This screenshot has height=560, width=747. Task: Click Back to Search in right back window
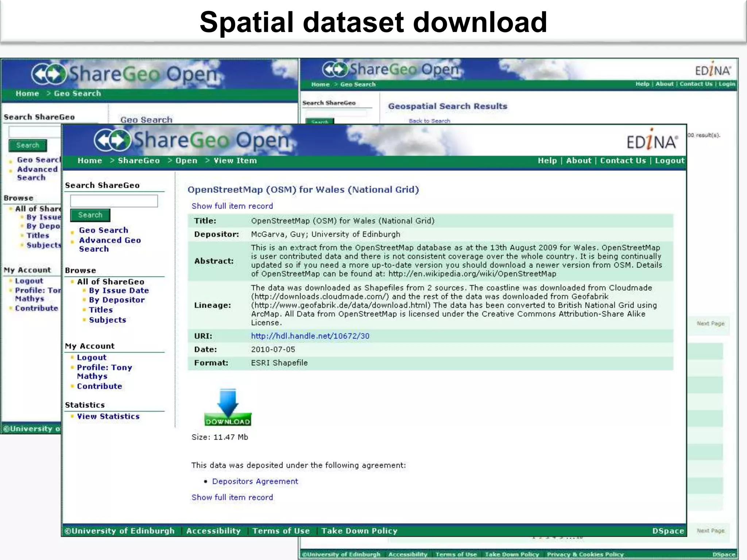tap(429, 121)
